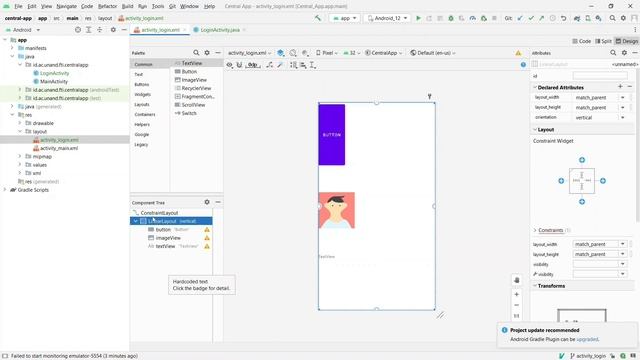
Task: Switch to Split view mode
Action: click(x=603, y=41)
